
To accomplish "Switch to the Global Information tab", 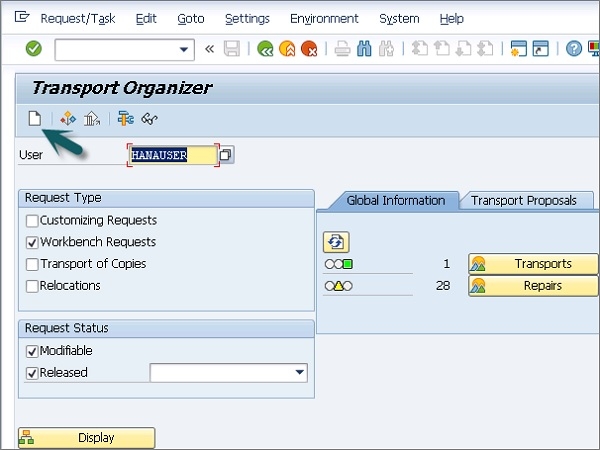I will point(396,201).
